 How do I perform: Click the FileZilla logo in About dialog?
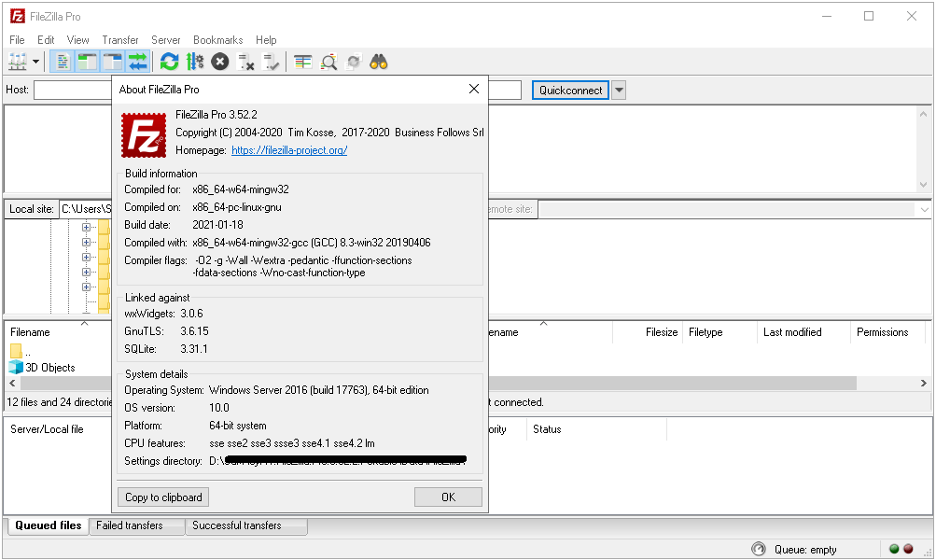144,135
